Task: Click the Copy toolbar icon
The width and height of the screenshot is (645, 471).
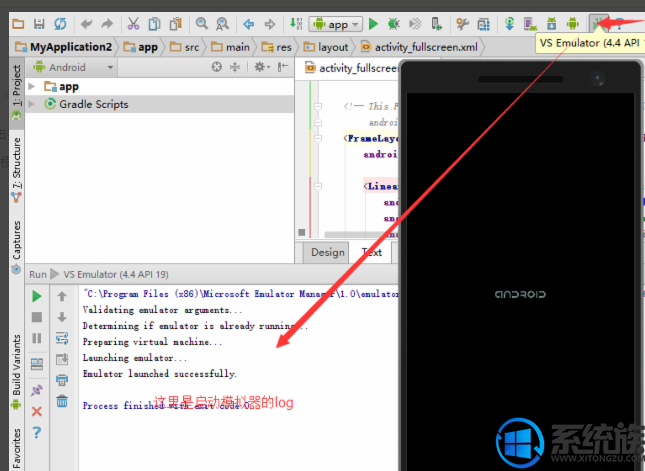Action: point(154,24)
